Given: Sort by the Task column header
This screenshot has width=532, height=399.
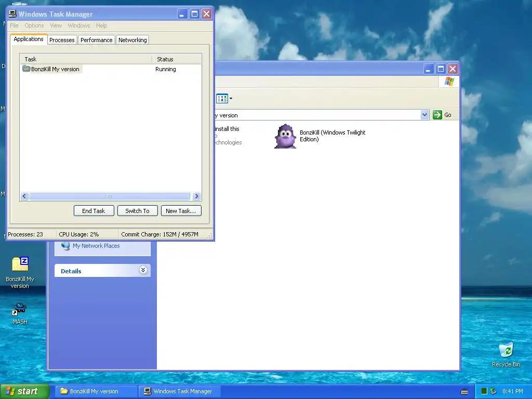Looking at the screenshot, I should (86, 59).
